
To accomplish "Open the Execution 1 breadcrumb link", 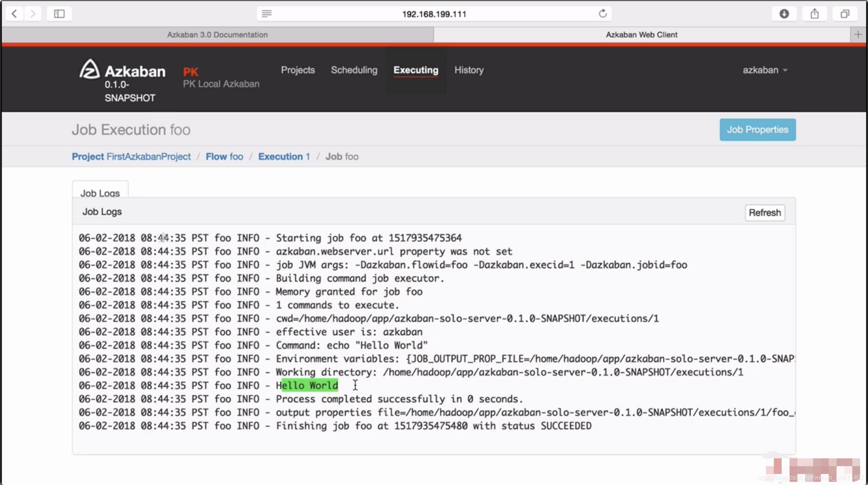I will (x=284, y=157).
